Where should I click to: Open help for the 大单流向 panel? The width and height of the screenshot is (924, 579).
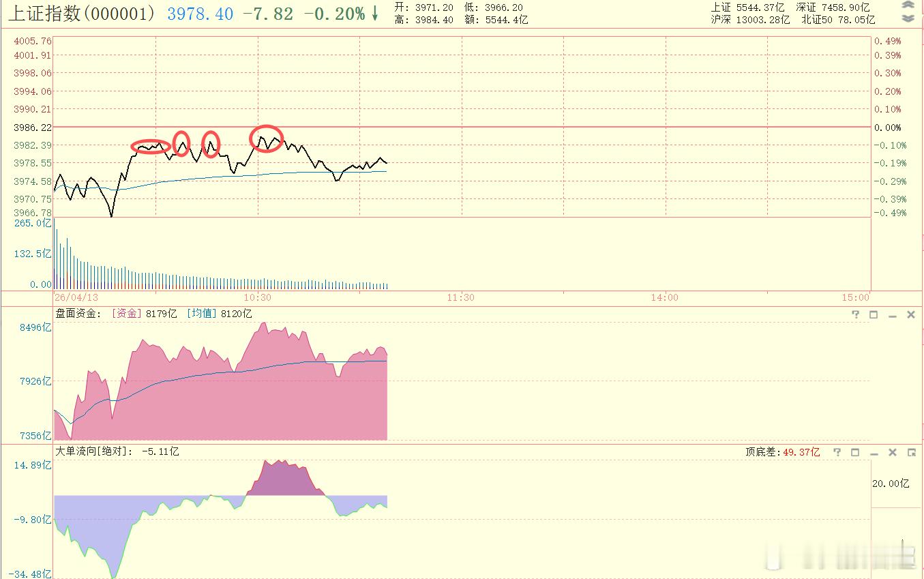[x=837, y=452]
